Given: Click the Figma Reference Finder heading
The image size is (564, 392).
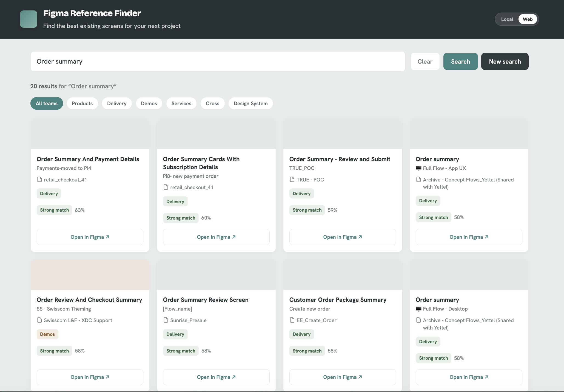Looking at the screenshot, I should [92, 13].
